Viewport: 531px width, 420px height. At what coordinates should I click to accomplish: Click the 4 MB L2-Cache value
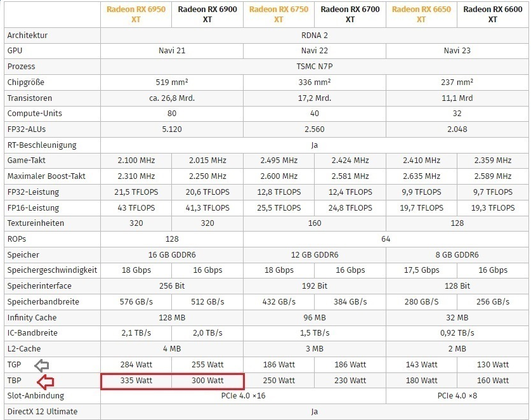pyautogui.click(x=172, y=349)
